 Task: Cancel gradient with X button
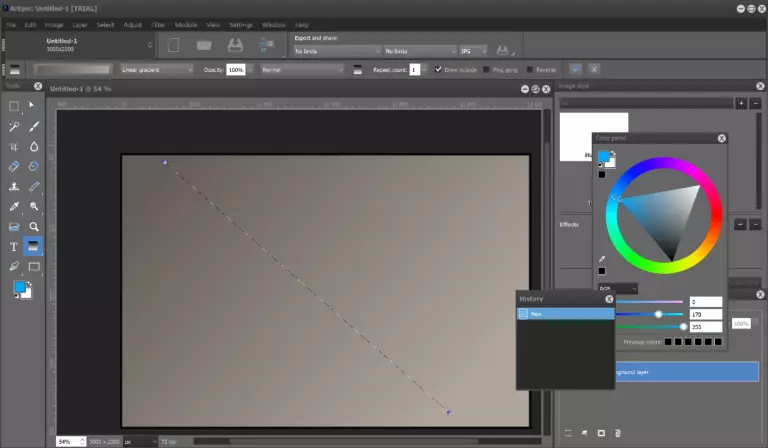click(x=594, y=70)
